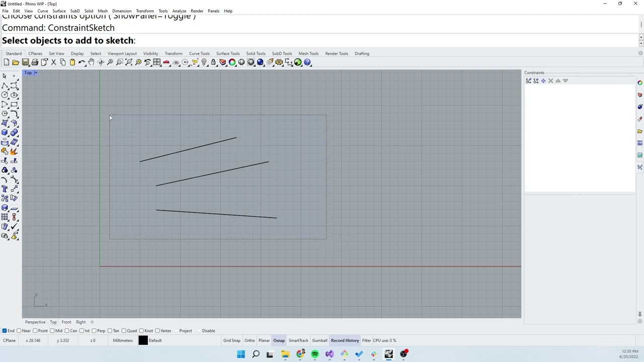Select the Text object tool

tap(5, 189)
